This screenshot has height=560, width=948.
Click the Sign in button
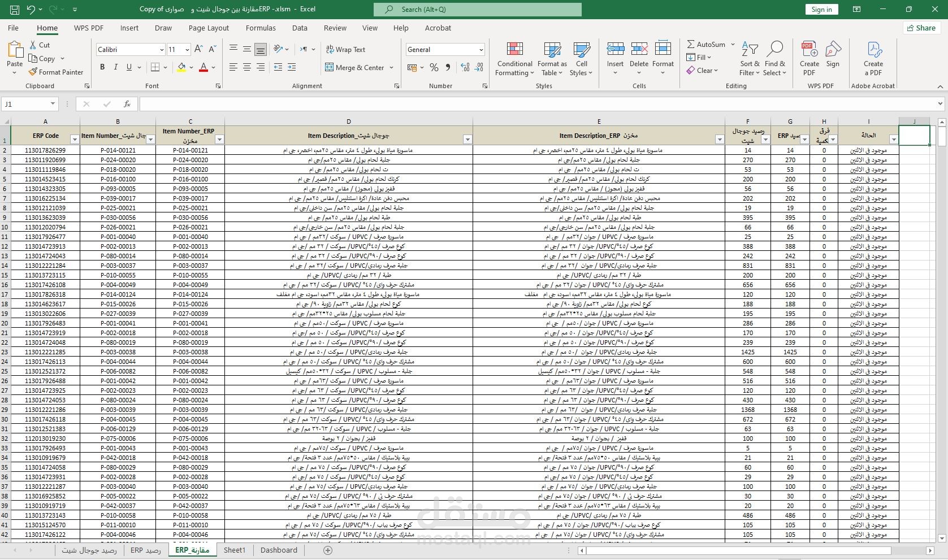pos(821,10)
